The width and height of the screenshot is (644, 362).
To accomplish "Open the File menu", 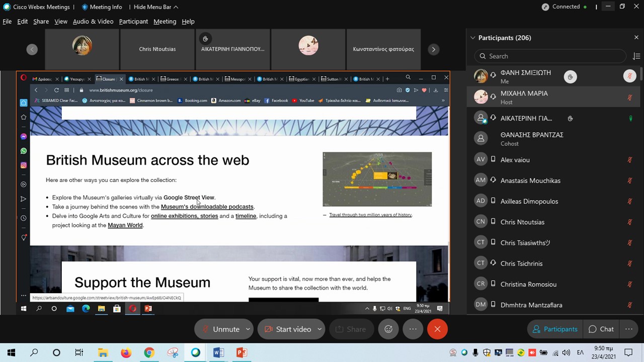I will 7,22.
